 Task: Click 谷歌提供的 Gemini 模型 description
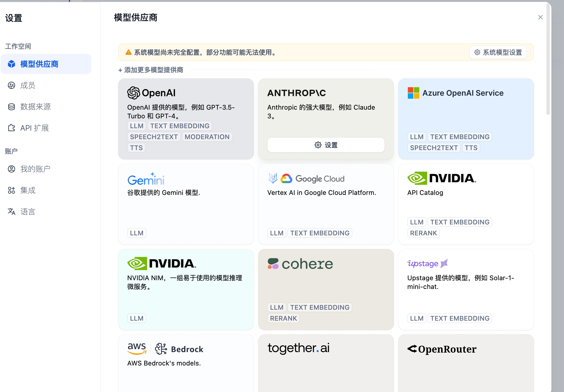(x=164, y=192)
